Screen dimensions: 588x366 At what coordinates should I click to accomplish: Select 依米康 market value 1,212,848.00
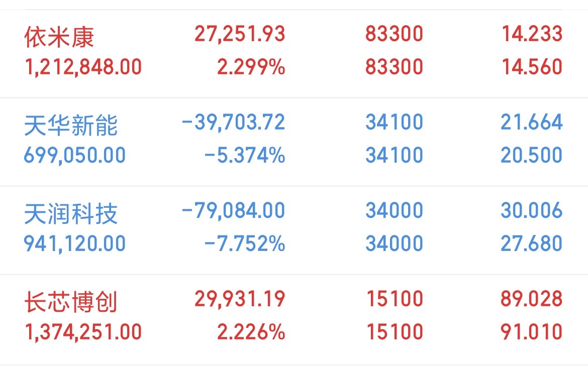[x=83, y=67]
